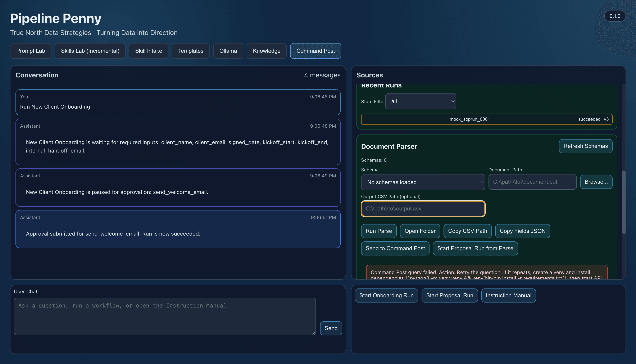Start an Onboarding Run
The image size is (636, 364).
click(x=386, y=295)
